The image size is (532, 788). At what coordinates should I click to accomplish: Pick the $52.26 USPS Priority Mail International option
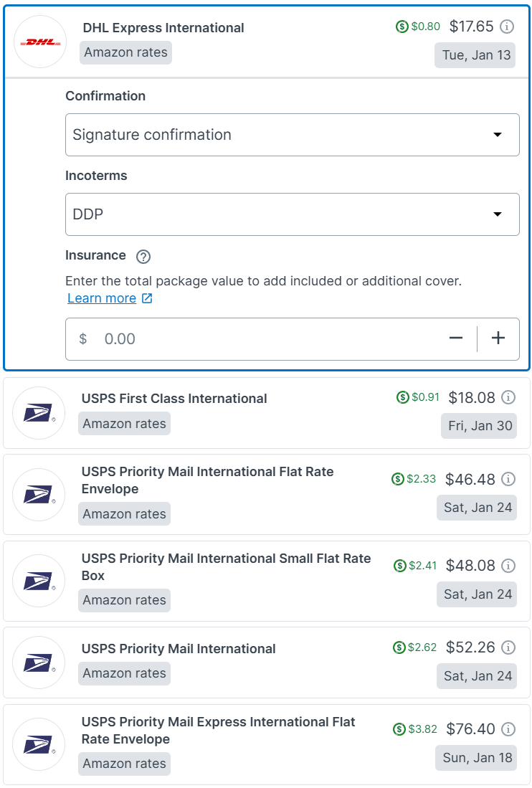tap(179, 649)
